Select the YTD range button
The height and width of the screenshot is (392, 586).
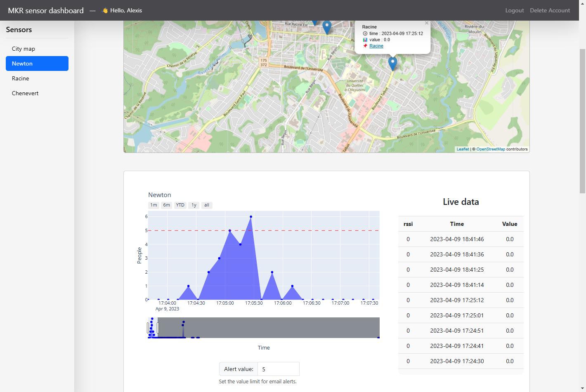click(x=180, y=205)
